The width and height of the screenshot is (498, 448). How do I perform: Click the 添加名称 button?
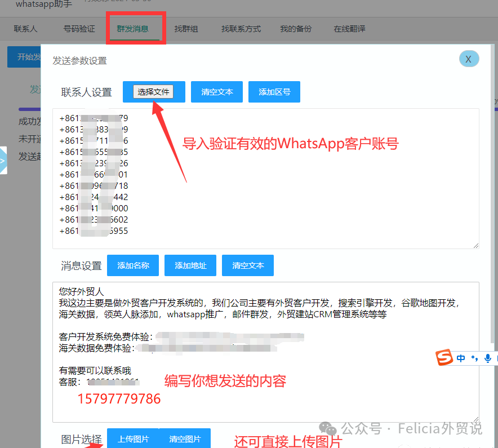pos(133,265)
